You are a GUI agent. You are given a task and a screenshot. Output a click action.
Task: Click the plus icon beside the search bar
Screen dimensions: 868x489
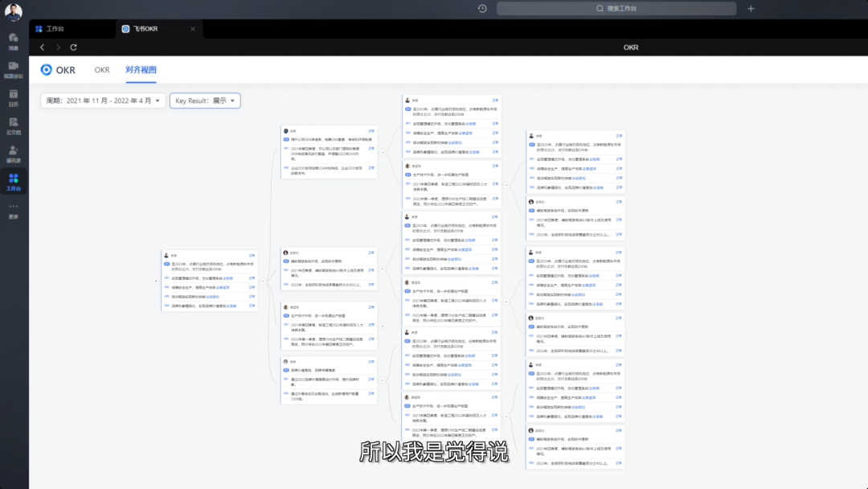[x=751, y=9]
